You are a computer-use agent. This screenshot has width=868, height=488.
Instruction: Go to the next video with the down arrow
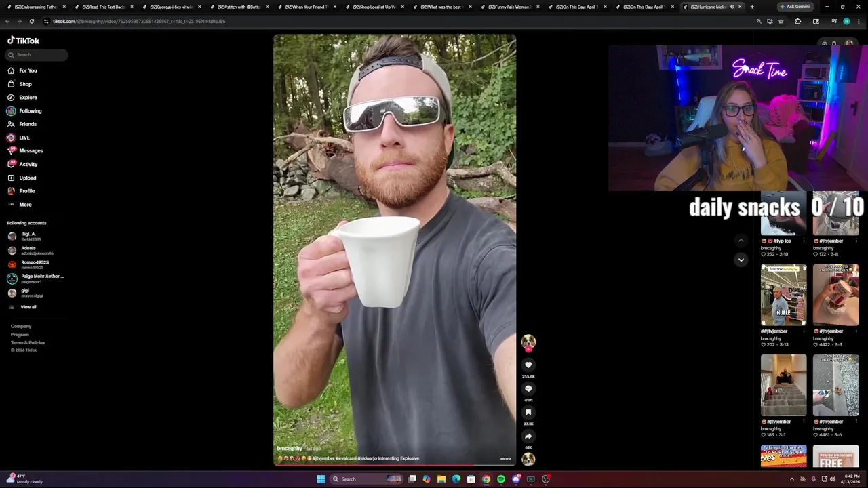tap(741, 260)
